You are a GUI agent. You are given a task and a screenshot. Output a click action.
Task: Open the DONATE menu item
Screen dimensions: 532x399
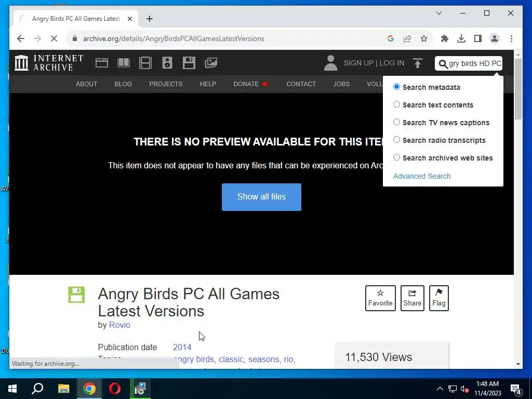pos(251,84)
